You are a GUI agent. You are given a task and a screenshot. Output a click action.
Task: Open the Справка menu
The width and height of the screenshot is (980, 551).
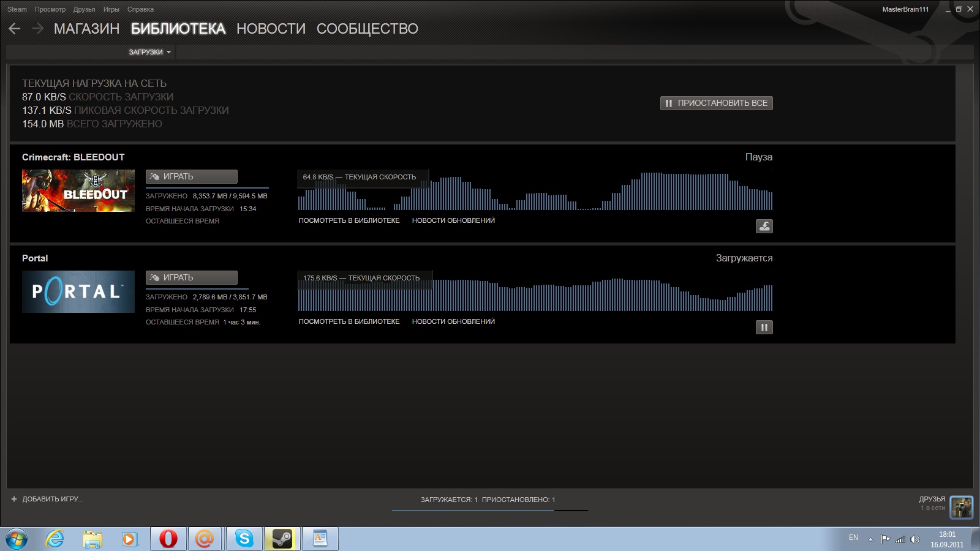141,9
